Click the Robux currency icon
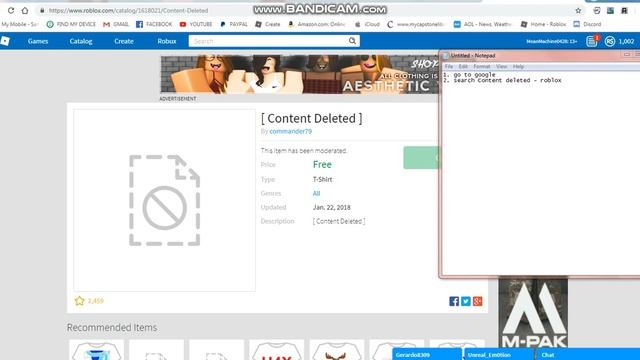640x360 pixels. click(610, 41)
